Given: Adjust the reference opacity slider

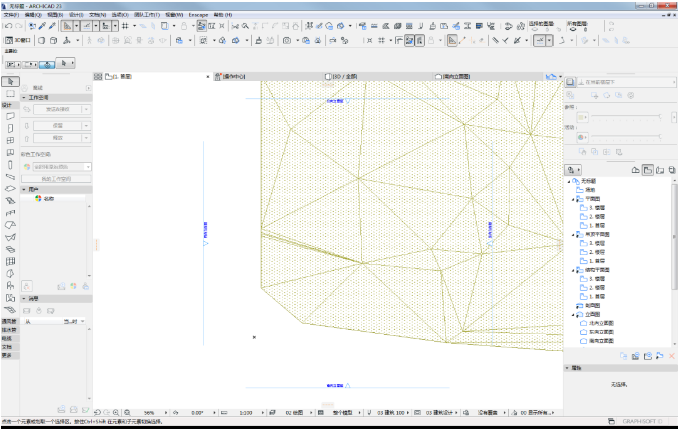Looking at the screenshot, I should click(x=627, y=117).
